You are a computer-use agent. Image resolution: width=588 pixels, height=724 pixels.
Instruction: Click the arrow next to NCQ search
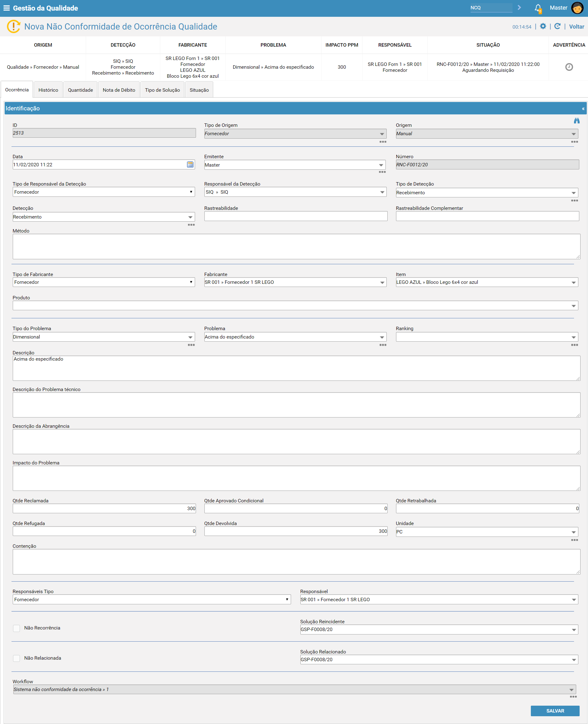tap(519, 8)
